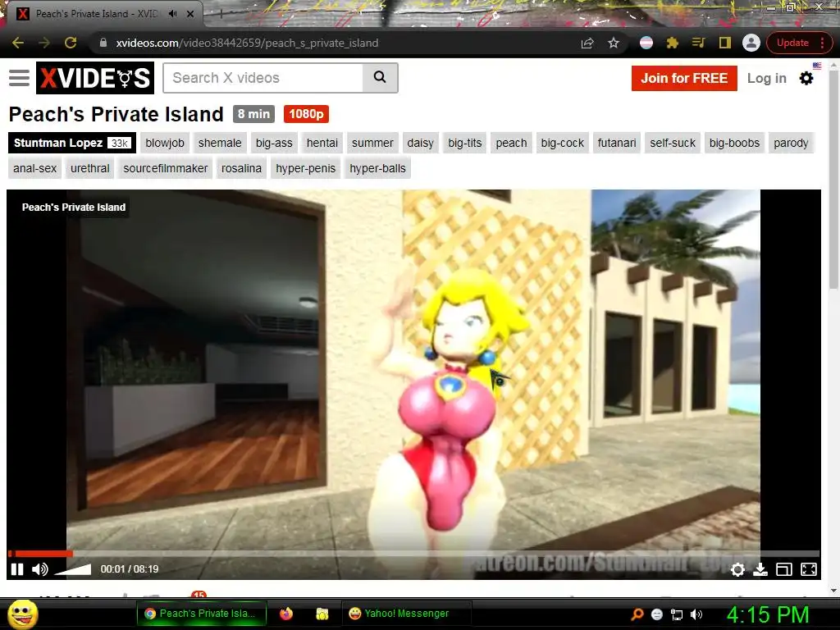Click the address bar URL
This screenshot has height=630, width=840.
pyautogui.click(x=247, y=43)
